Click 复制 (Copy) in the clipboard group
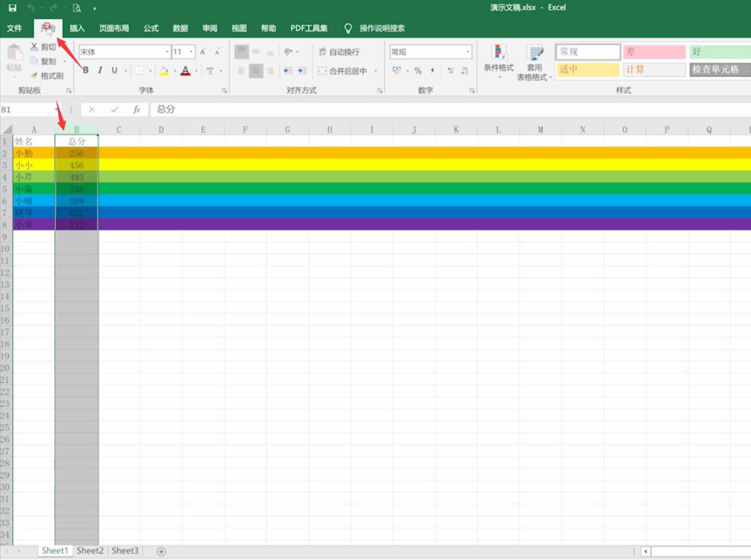Viewport: 751px width, 560px height. pyautogui.click(x=44, y=61)
